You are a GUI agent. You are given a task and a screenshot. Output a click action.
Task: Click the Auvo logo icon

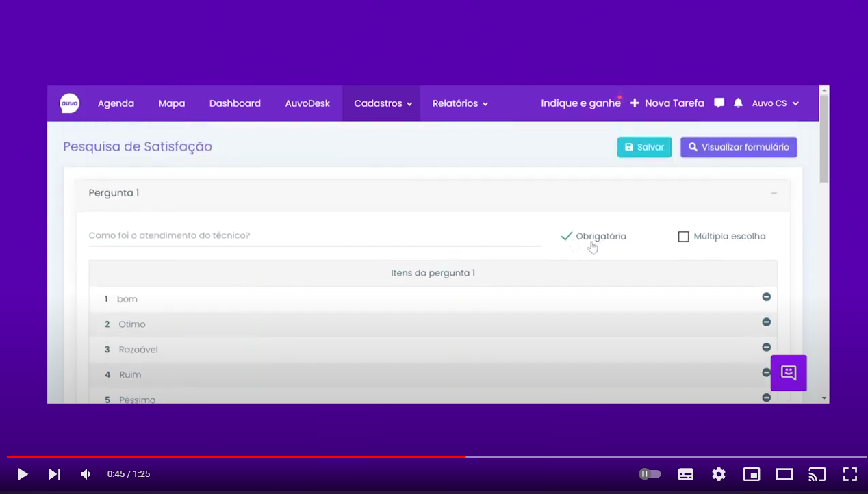(x=69, y=103)
